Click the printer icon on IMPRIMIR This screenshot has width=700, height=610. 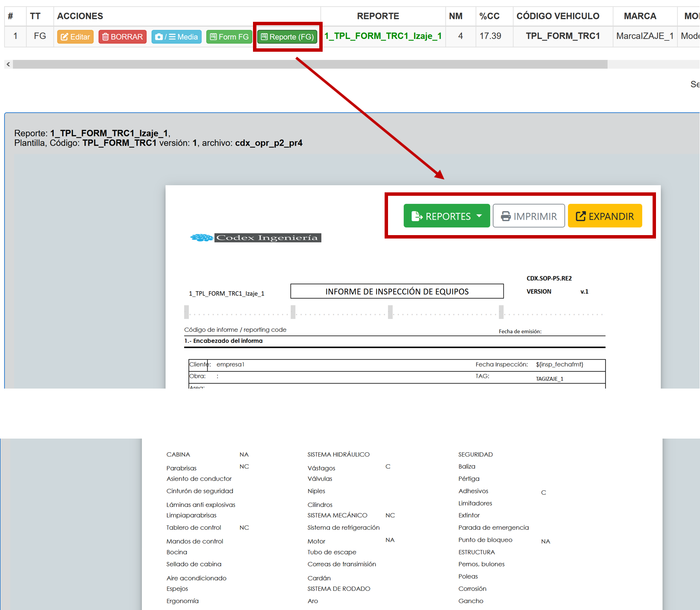[506, 216]
